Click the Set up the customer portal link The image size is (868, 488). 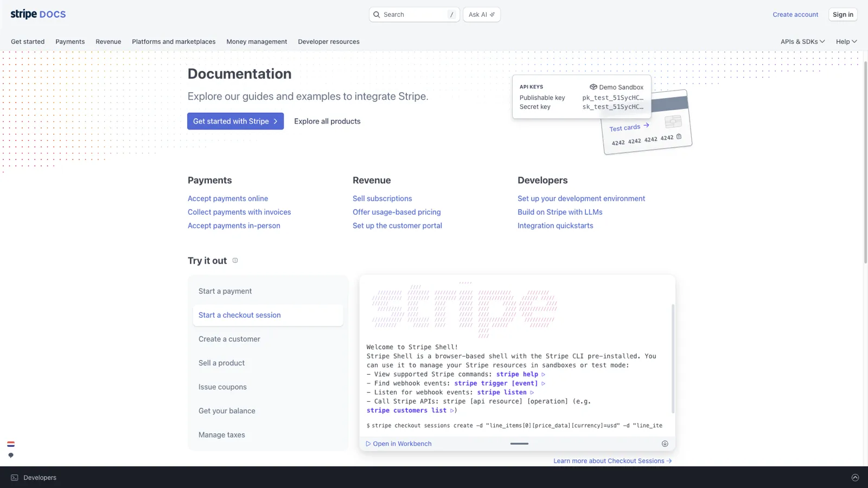(397, 226)
